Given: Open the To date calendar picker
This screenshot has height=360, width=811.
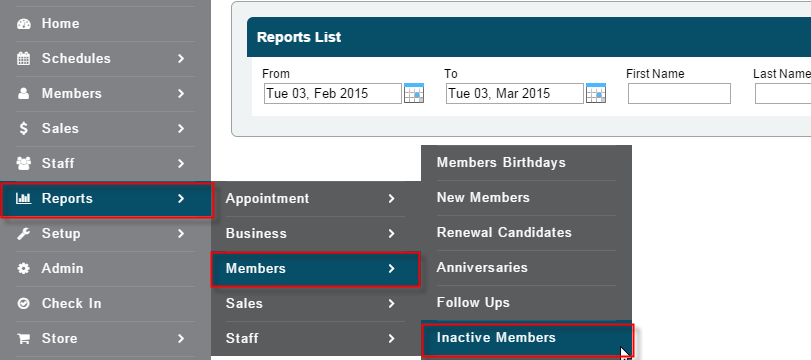Looking at the screenshot, I should 596,93.
